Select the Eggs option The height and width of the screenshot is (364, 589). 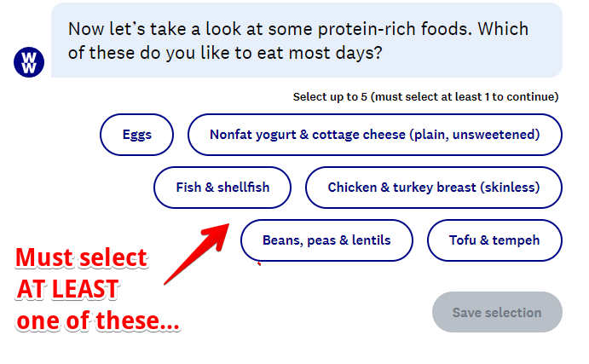pos(136,135)
